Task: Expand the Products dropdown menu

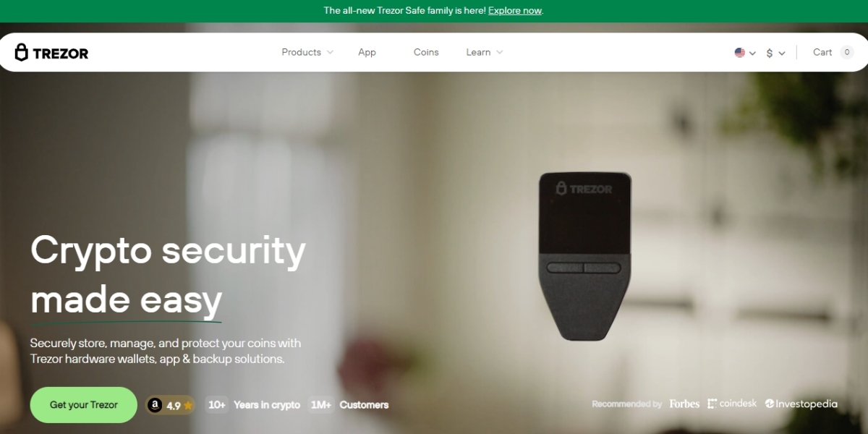Action: [x=307, y=52]
